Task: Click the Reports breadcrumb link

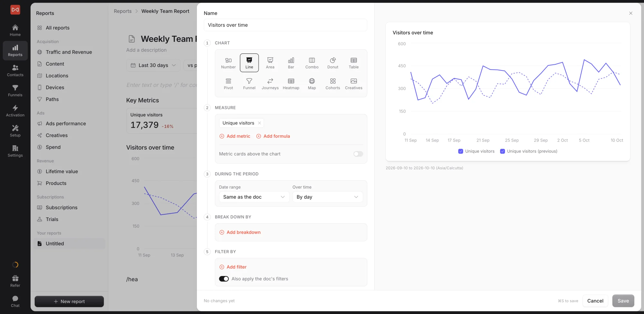Action: click(x=123, y=11)
